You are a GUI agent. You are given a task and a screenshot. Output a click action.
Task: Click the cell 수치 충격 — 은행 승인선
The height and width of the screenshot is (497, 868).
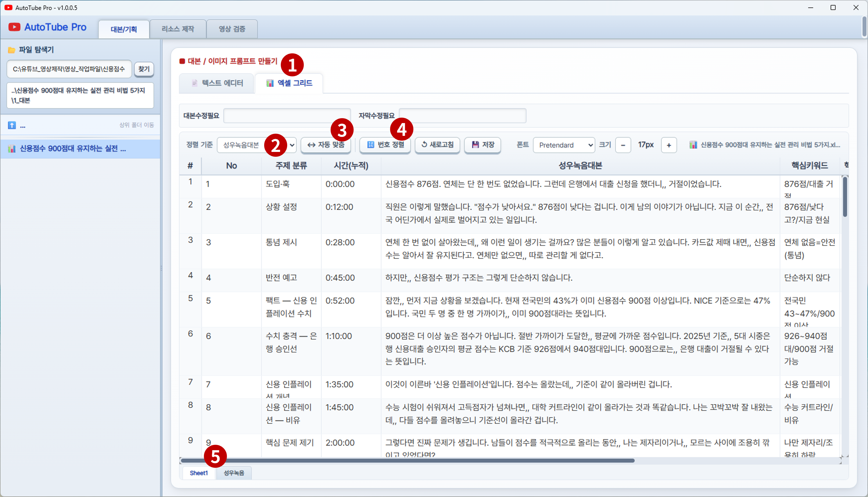291,351
